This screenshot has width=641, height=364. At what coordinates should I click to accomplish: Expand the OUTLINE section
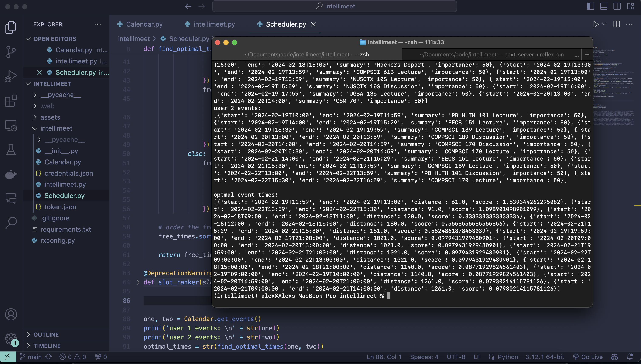[x=46, y=334]
